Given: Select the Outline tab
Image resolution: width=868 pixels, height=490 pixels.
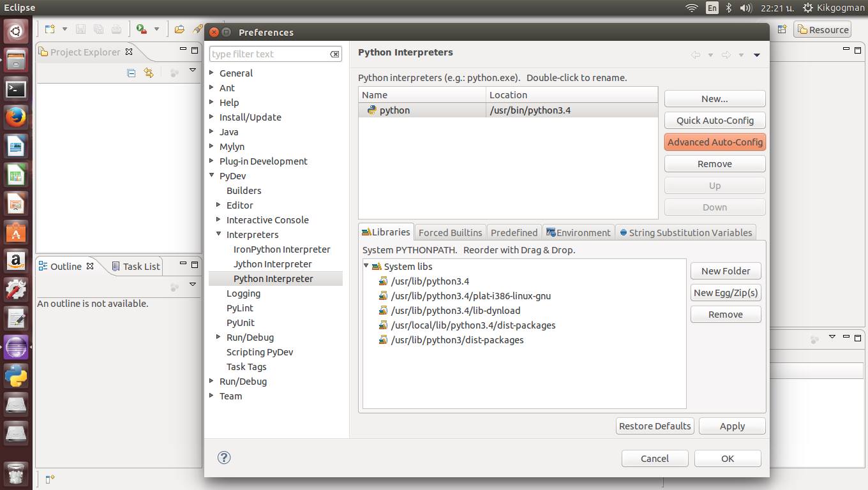Looking at the screenshot, I should (66, 266).
